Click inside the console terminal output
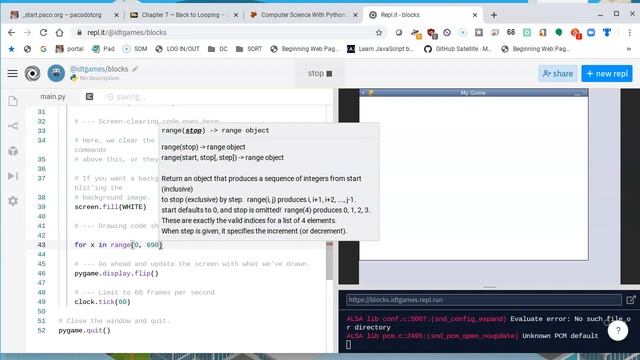The width and height of the screenshot is (640, 360). 489,331
